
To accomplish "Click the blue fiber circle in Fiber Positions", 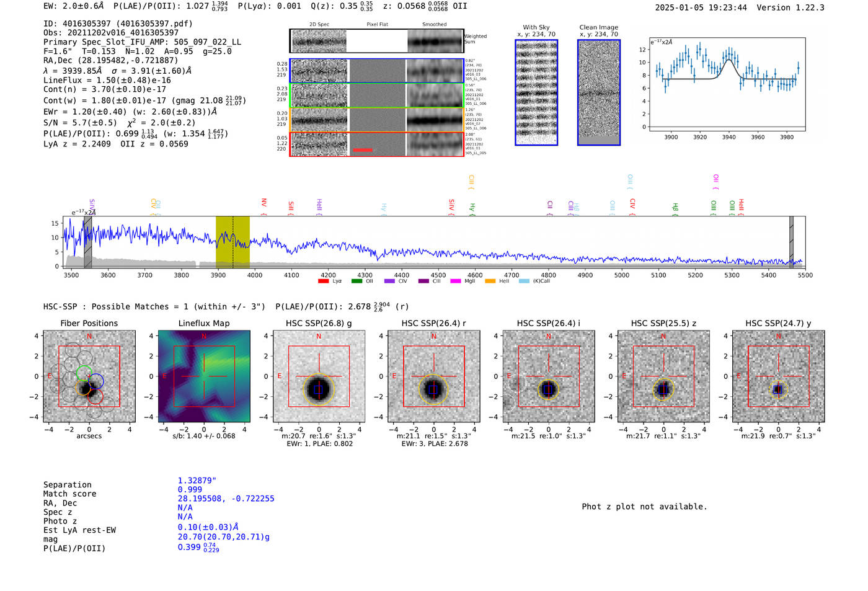I will pos(96,381).
